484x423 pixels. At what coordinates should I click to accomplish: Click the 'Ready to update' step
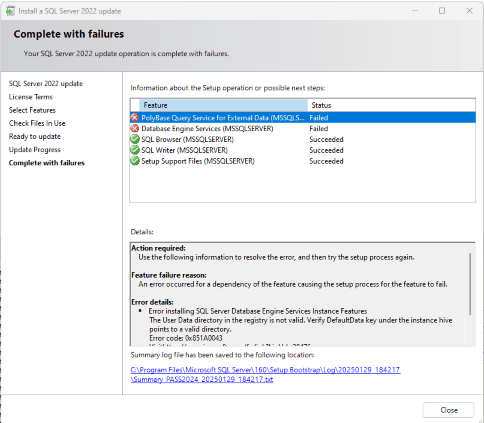pyautogui.click(x=35, y=137)
